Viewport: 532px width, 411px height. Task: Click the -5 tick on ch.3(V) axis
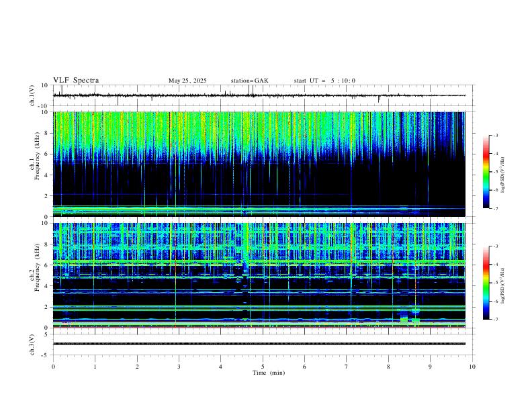point(46,355)
